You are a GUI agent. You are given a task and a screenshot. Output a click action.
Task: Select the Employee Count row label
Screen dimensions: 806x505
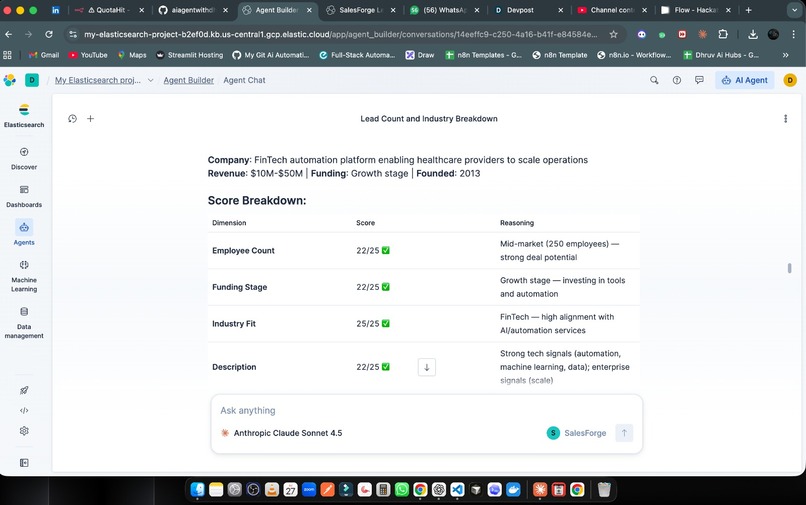(x=243, y=250)
